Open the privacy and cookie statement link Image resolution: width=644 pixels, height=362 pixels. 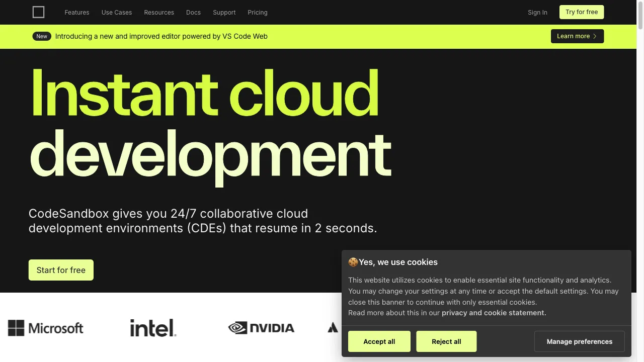click(494, 313)
